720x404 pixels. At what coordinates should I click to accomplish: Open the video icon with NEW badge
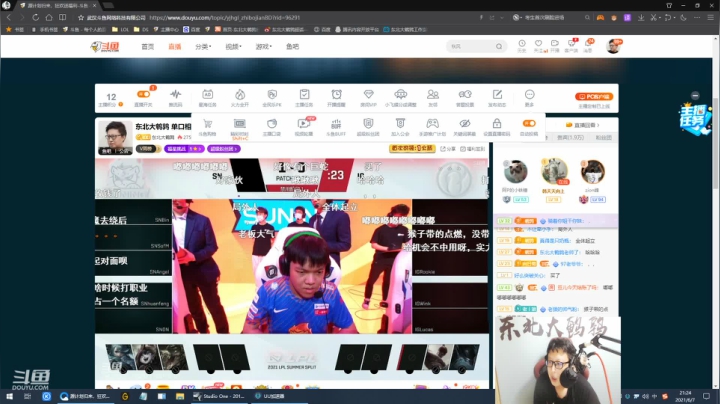pos(304,123)
